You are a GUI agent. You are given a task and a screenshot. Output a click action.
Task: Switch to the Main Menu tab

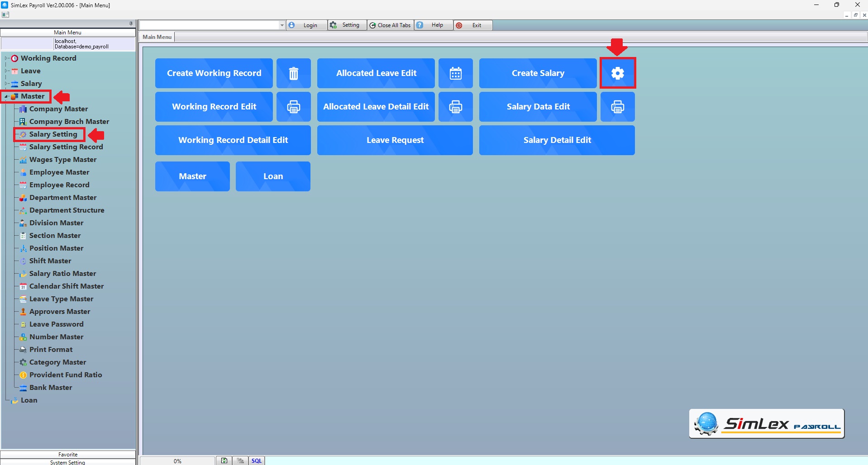pyautogui.click(x=157, y=37)
